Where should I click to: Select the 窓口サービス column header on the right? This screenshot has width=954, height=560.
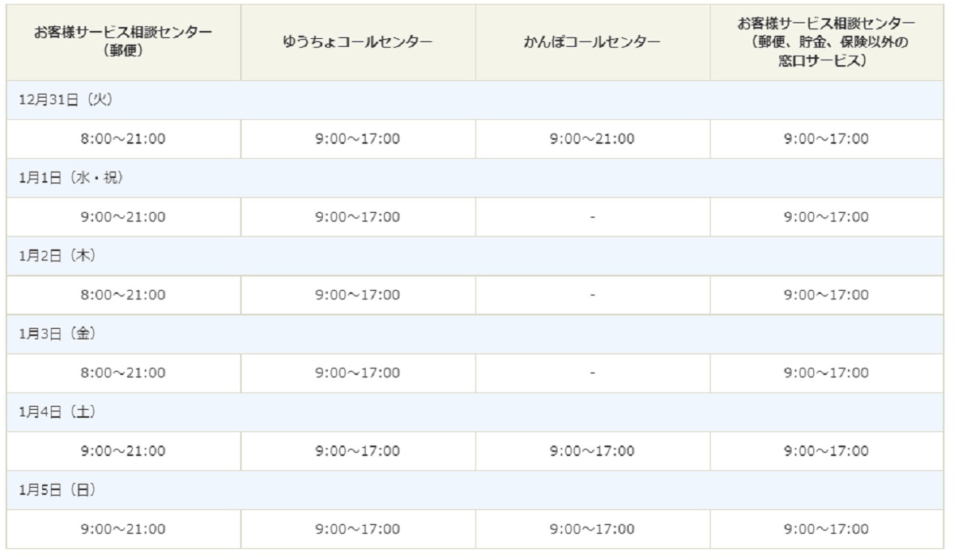[x=827, y=42]
